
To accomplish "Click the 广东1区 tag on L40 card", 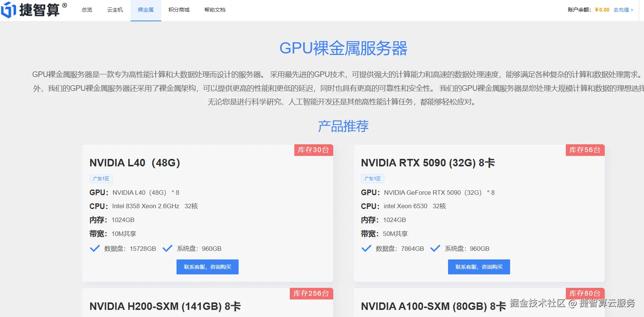I will 101,179.
